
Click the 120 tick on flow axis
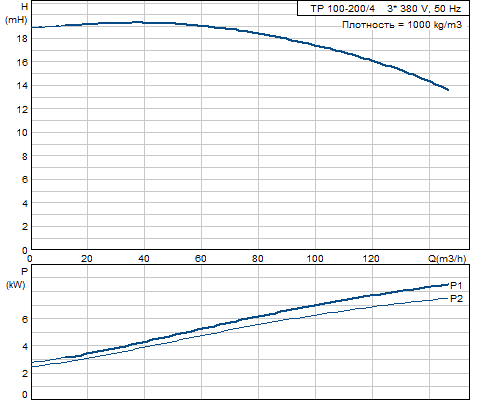coord(371,259)
